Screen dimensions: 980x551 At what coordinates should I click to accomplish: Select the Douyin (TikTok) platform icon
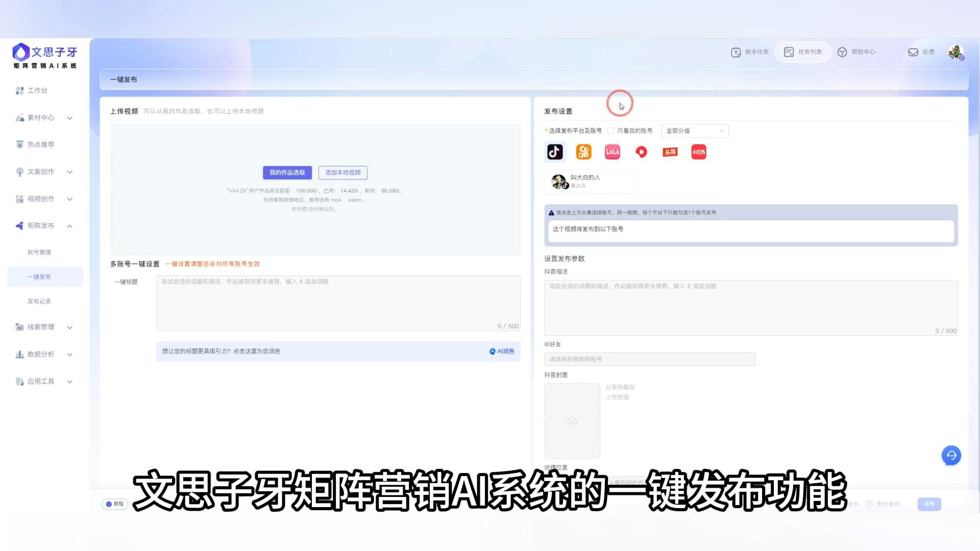click(555, 152)
